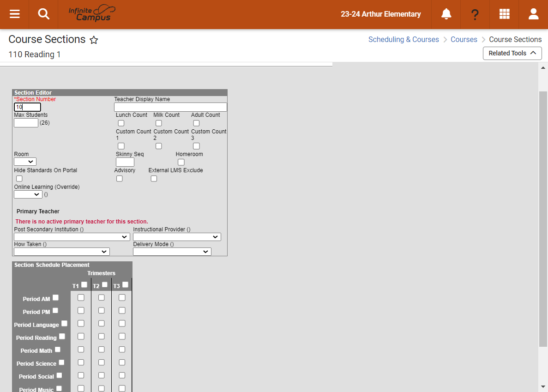Viewport: 548px width, 392px height.
Task: Open Online Learning (Override) dropdown
Action: point(28,194)
